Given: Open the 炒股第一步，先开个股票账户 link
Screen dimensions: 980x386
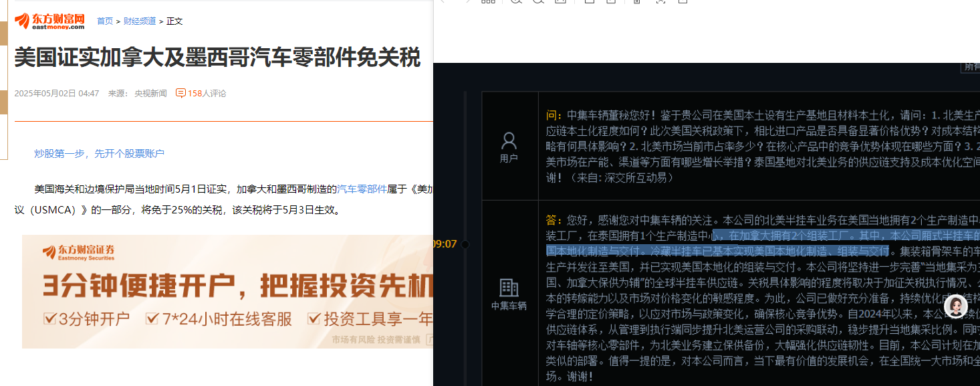Looking at the screenshot, I should click(99, 154).
